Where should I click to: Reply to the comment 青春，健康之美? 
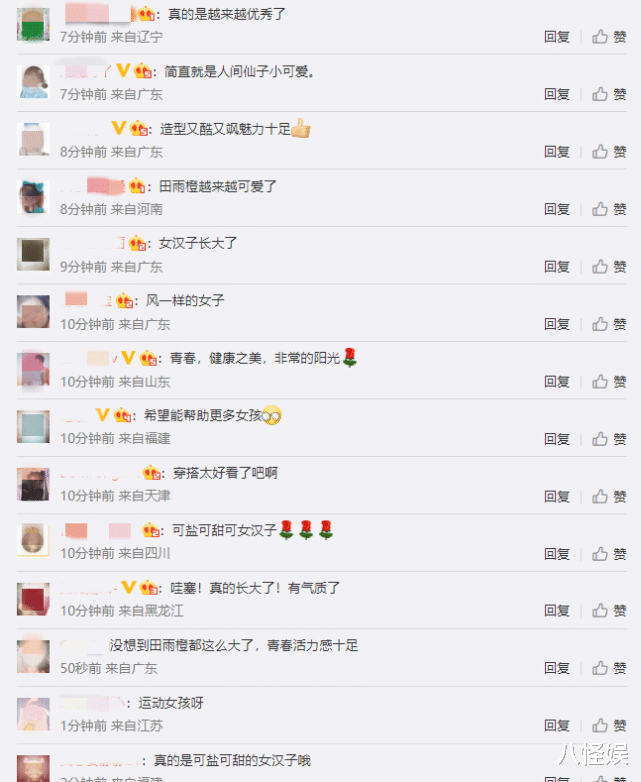point(557,382)
